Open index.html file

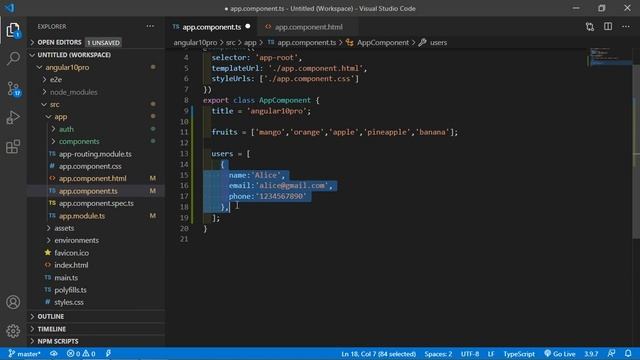[96, 265]
